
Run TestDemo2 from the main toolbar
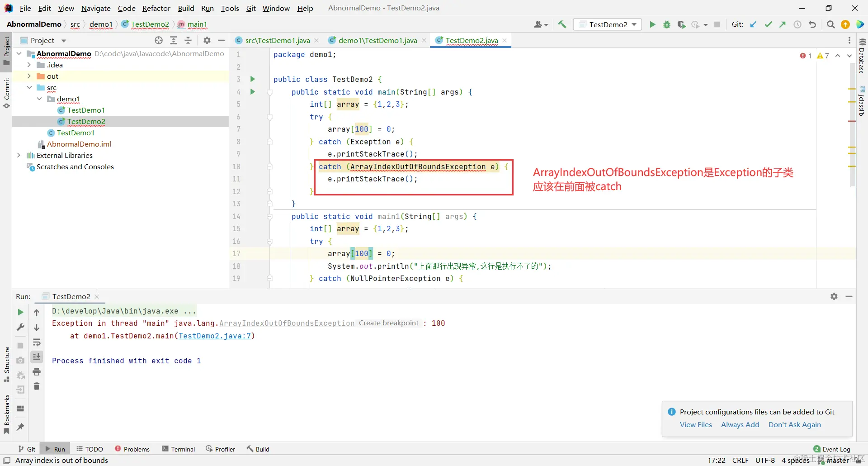[x=652, y=24]
